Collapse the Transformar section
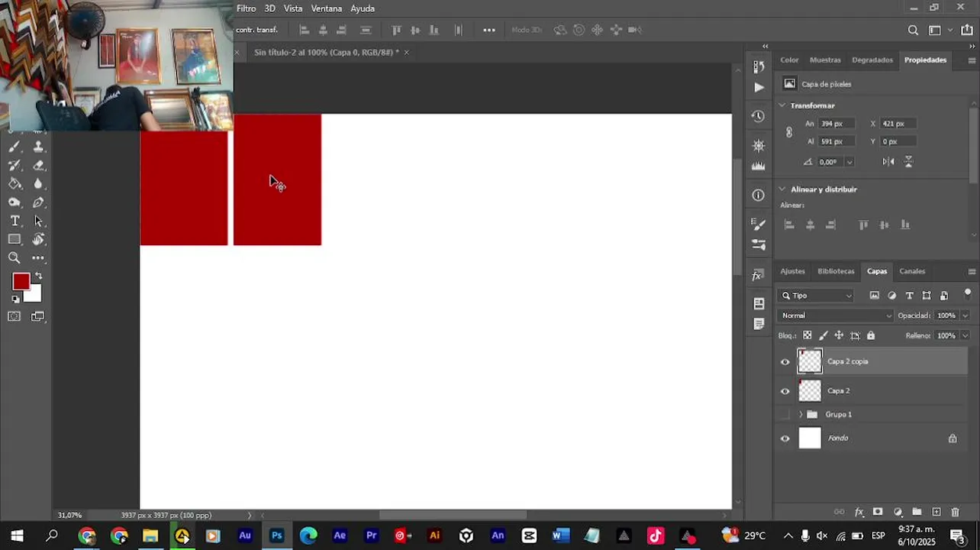The image size is (980, 550). point(782,105)
